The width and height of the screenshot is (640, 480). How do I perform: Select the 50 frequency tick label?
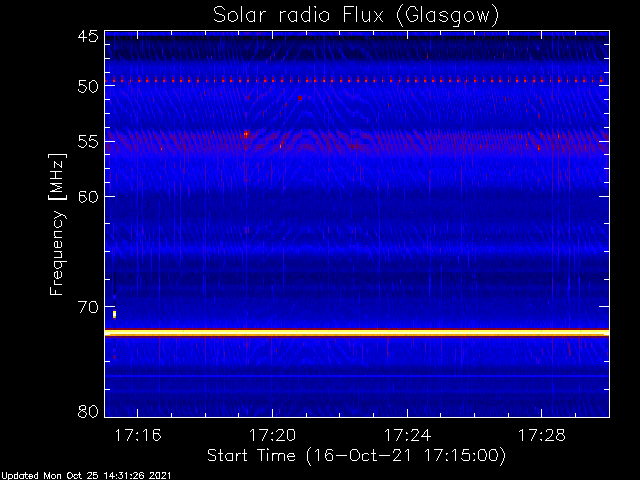coord(88,86)
